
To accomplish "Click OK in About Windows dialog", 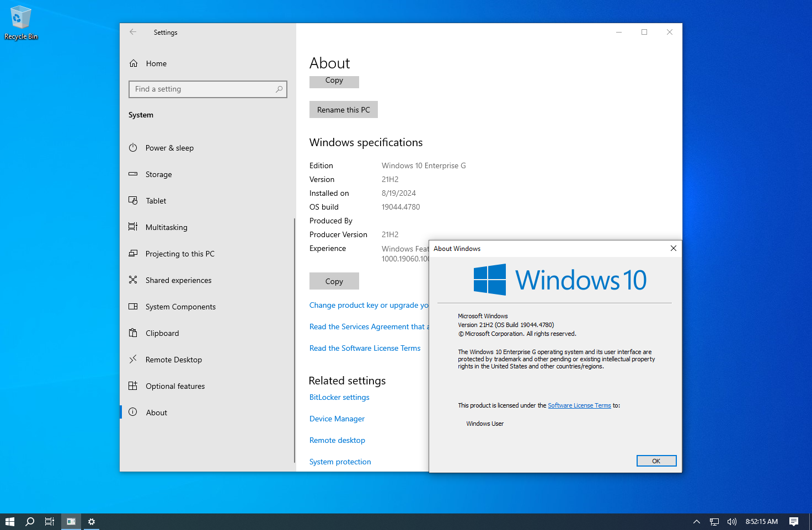I will (x=656, y=461).
